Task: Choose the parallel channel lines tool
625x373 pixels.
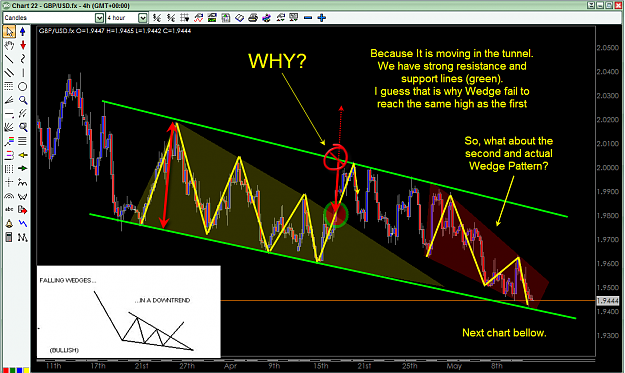Action: 9,73
